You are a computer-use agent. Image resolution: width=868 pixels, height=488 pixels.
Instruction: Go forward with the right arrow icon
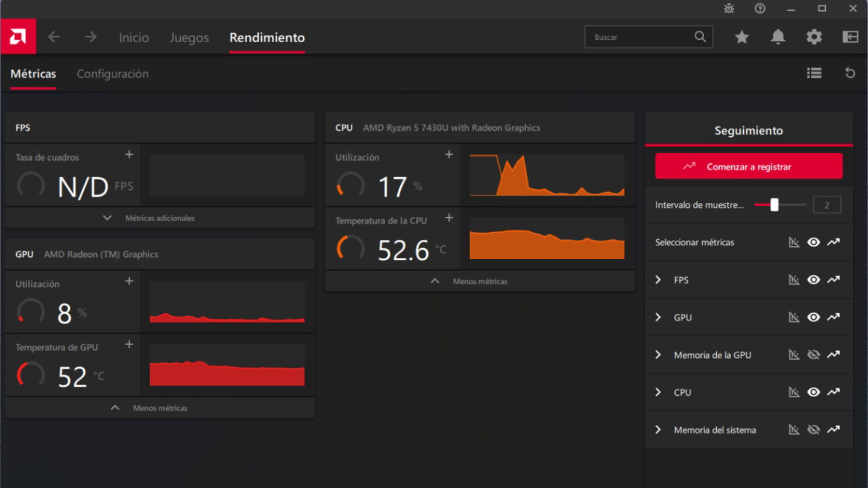[x=90, y=37]
